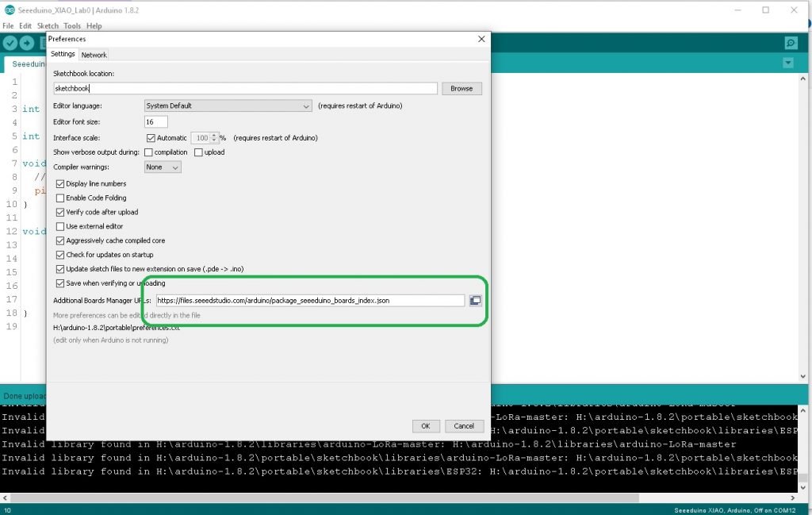Open the preferences.txt file path link
812x515 pixels.
tap(117, 328)
